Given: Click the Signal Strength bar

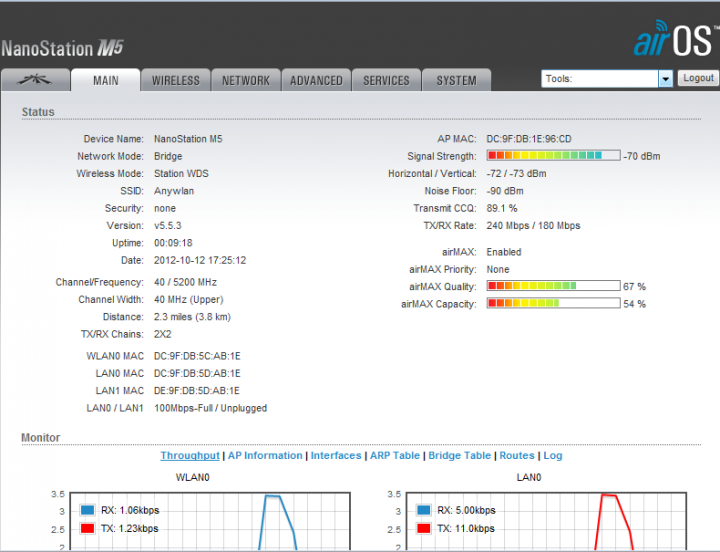Looking at the screenshot, I should [553, 155].
